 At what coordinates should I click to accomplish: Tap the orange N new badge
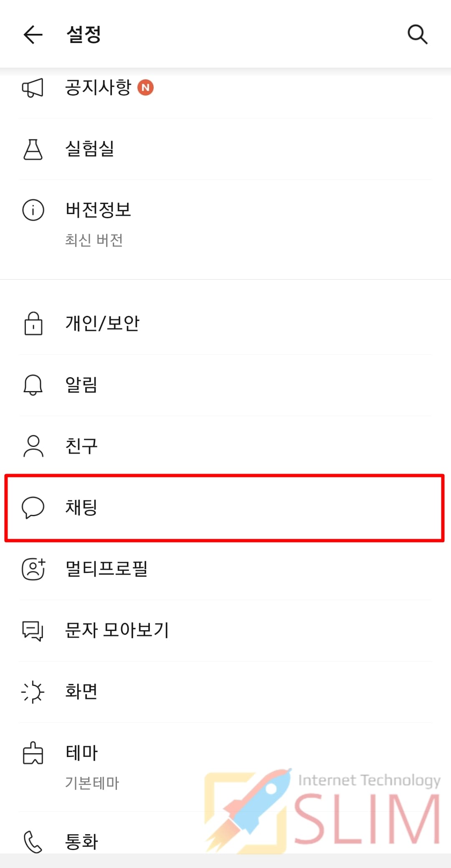coord(145,88)
